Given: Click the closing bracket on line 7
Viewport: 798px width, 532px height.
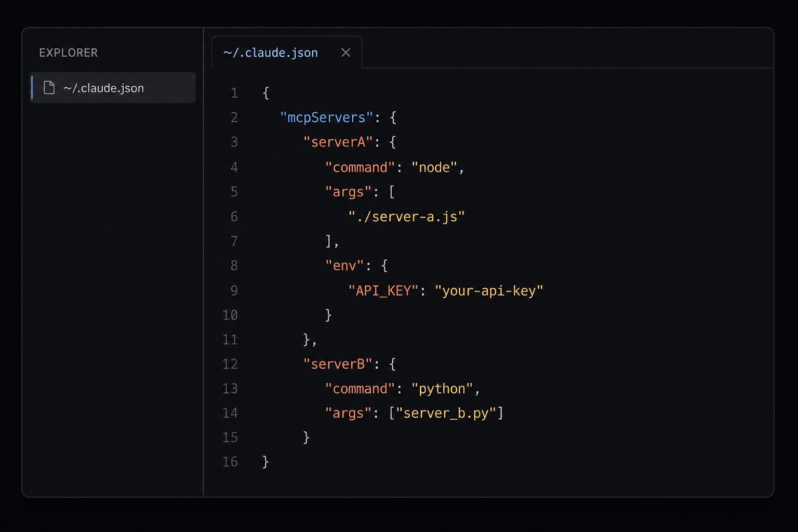Looking at the screenshot, I should (328, 241).
